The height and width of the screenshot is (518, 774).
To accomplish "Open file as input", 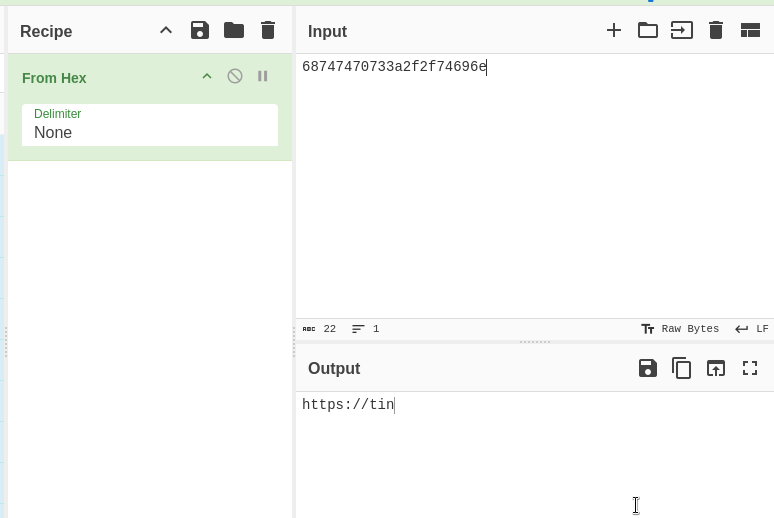I will tap(682, 31).
